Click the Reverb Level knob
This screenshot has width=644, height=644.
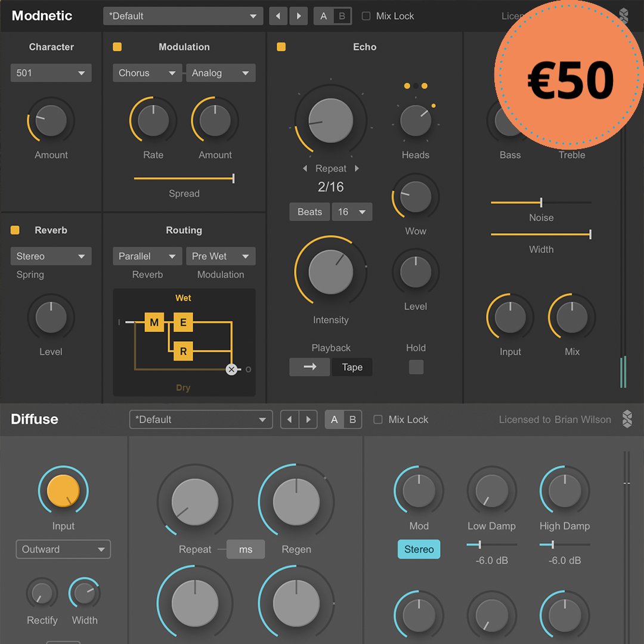tap(51, 317)
